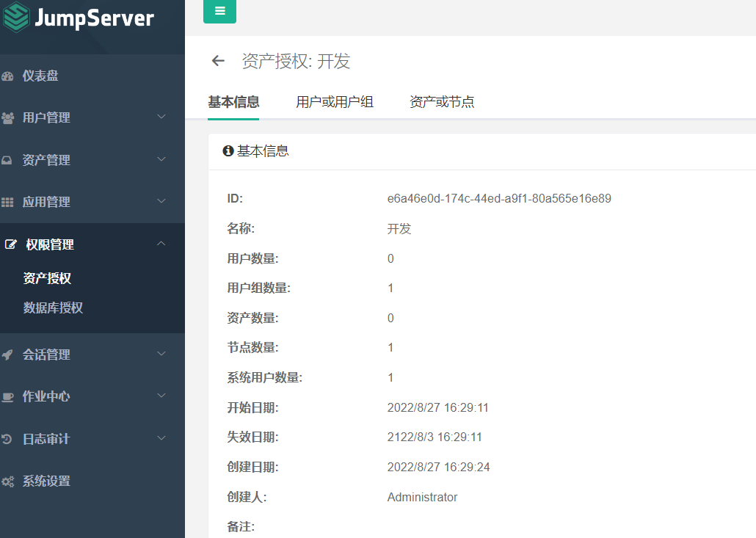Click the users icon beside 用户管理
This screenshot has height=538, width=756.
[x=7, y=117]
